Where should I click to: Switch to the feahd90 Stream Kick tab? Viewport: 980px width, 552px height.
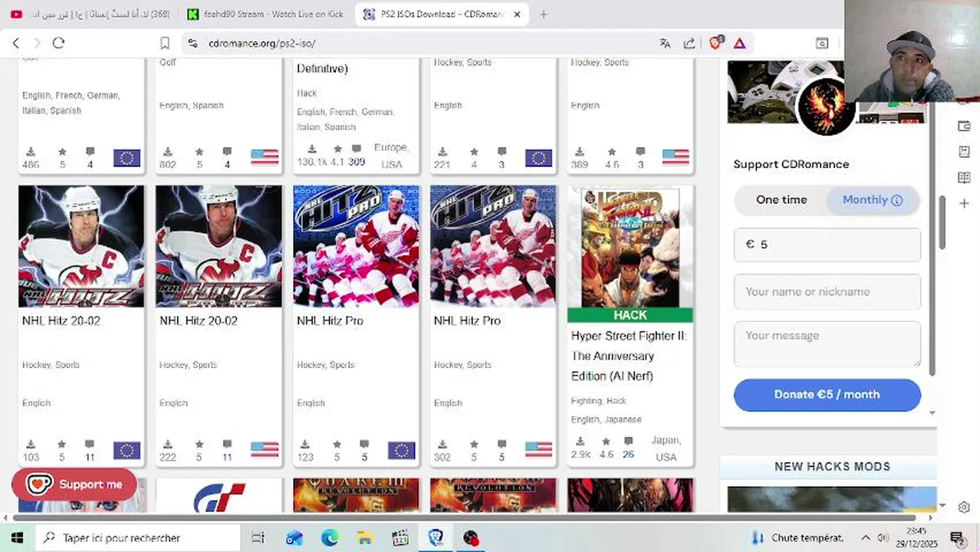pos(266,14)
